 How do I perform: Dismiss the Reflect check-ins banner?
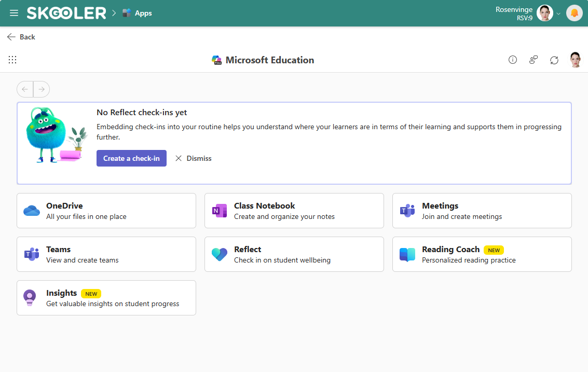[194, 158]
